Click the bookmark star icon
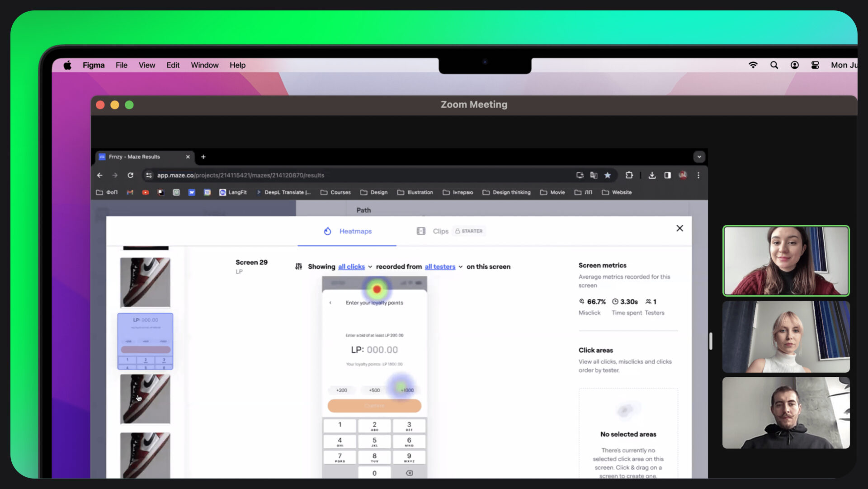The width and height of the screenshot is (868, 489). coord(608,175)
